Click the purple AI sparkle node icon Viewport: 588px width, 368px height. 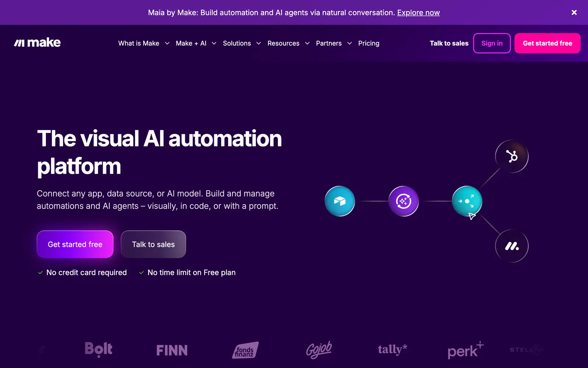tap(404, 201)
